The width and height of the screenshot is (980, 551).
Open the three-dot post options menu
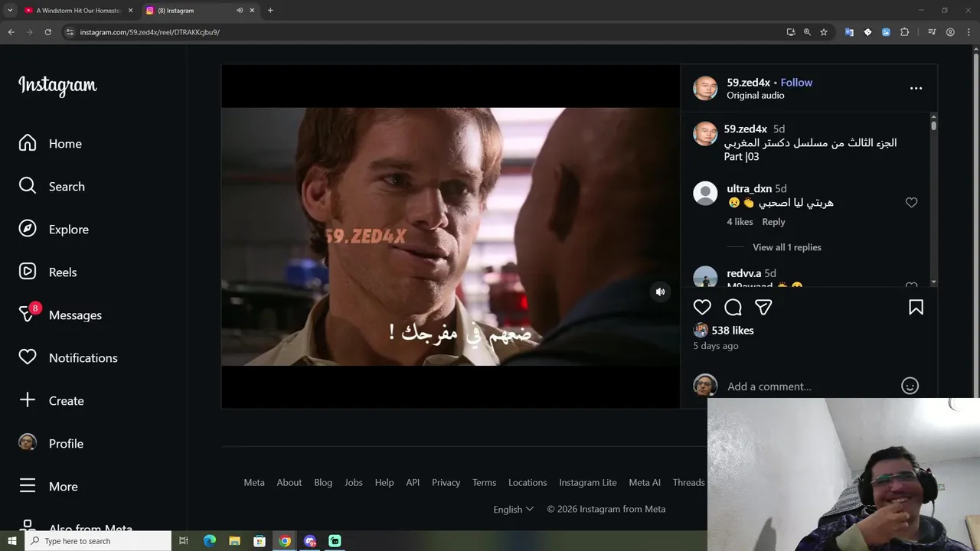[x=916, y=88]
